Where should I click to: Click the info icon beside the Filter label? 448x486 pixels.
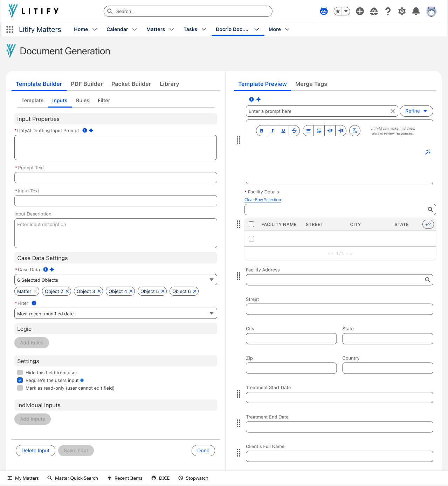tap(34, 303)
